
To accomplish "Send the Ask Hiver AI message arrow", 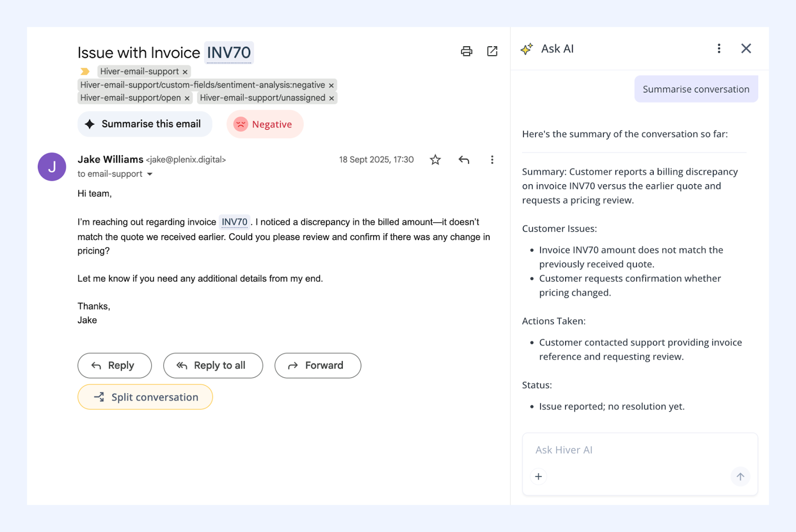I will [740, 477].
